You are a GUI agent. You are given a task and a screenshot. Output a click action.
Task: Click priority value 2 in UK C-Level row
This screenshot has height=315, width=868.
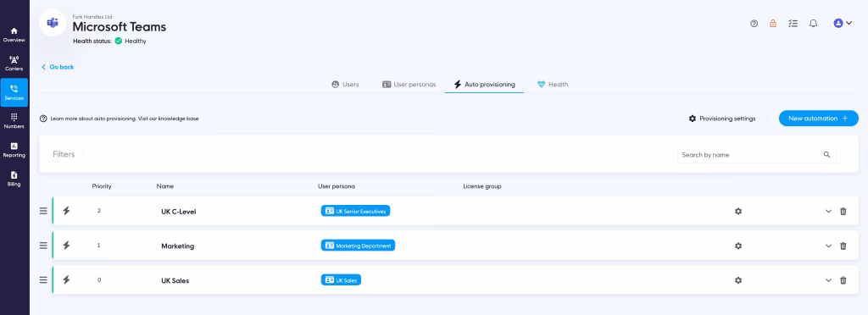click(99, 211)
